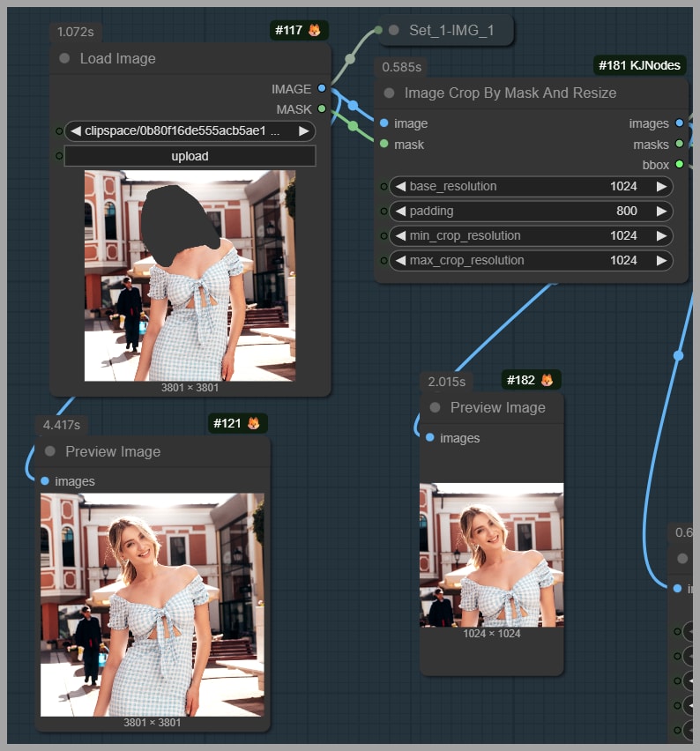
Task: Toggle collapse dot on Set_1-IMG_1 node
Action: click(394, 30)
